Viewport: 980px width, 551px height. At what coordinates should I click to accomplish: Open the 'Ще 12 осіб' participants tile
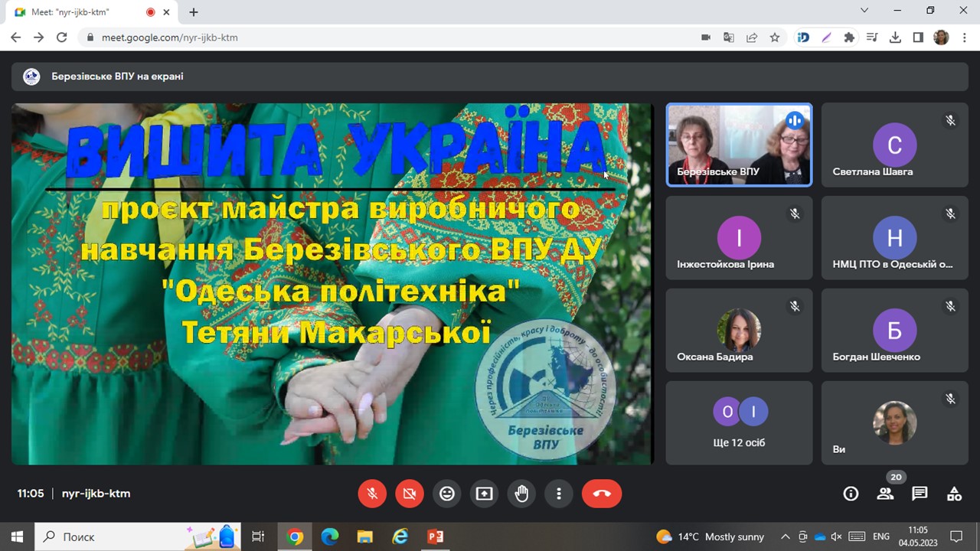[739, 422]
